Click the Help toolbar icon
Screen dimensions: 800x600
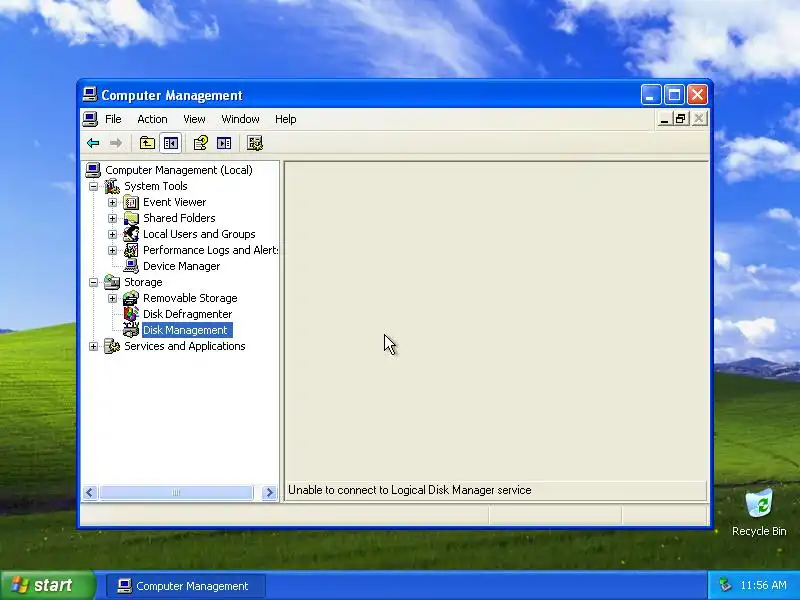tap(201, 143)
